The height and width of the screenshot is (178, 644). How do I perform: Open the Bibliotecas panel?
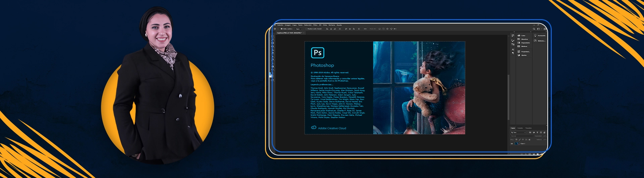click(540, 41)
